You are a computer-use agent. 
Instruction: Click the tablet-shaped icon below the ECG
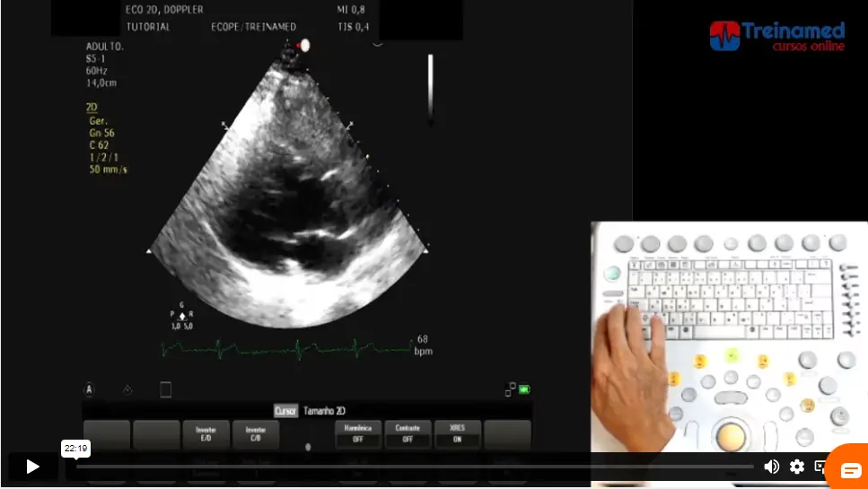(x=165, y=389)
